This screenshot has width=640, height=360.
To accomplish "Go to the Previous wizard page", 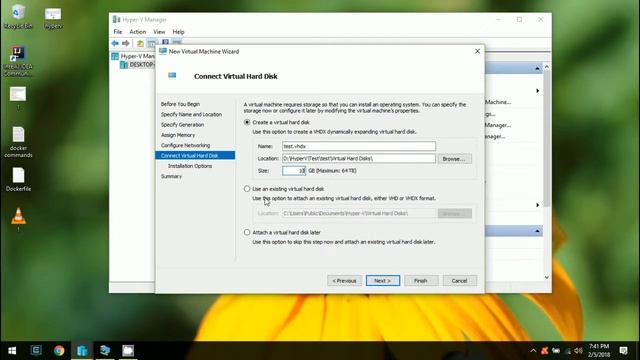I will 344,281.
